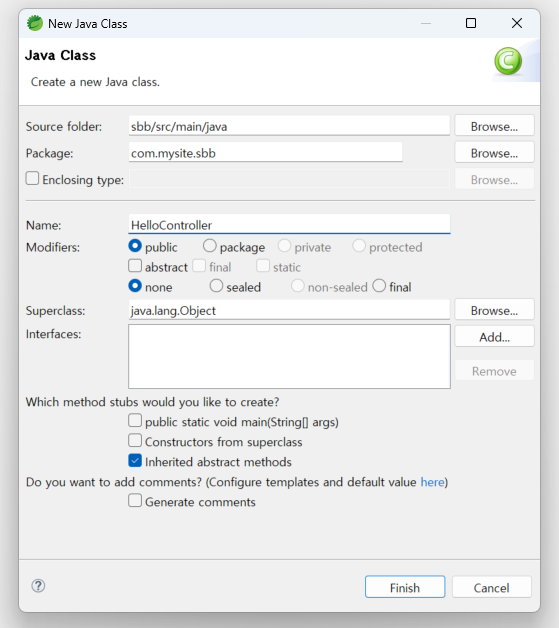The height and width of the screenshot is (628, 559).
Task: Click the Package input field
Action: [x=265, y=153]
